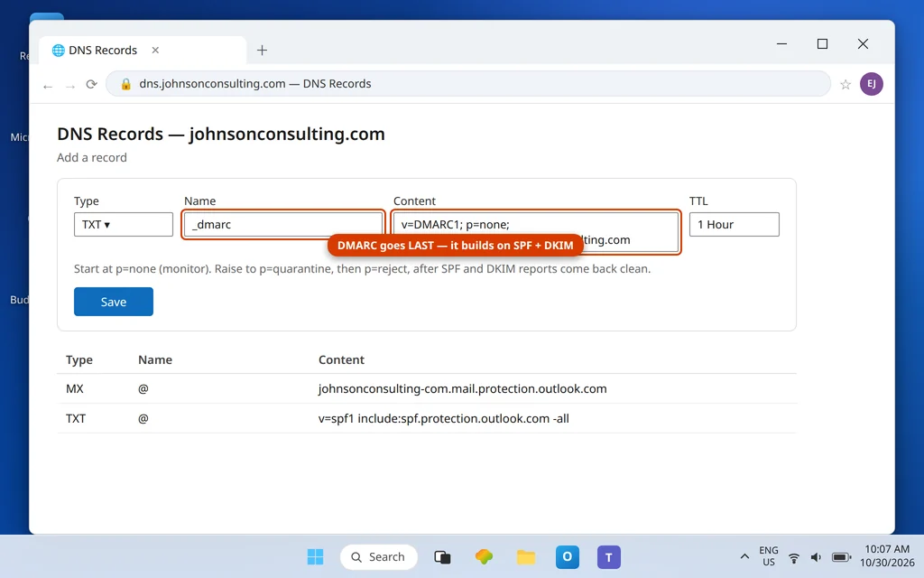Image resolution: width=924 pixels, height=578 pixels.
Task: Click the Add a record heading
Action: click(92, 157)
